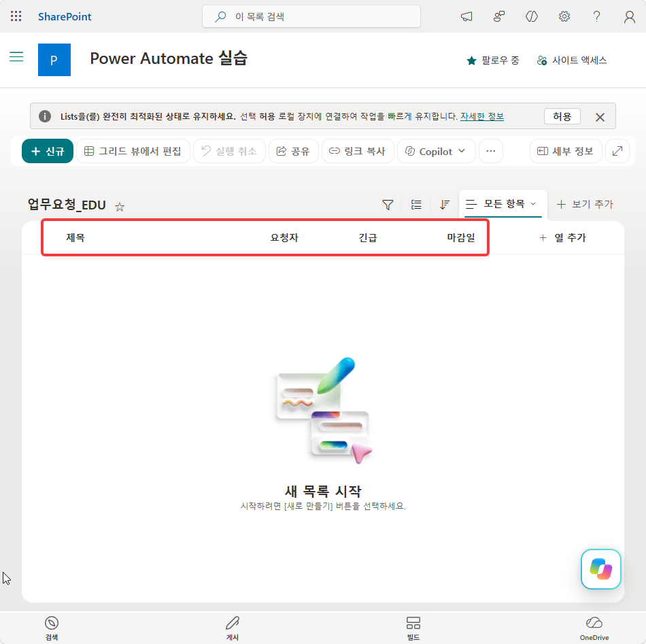Click the 실행 취소 undo button
Screen dimensions: 646x644
click(229, 151)
